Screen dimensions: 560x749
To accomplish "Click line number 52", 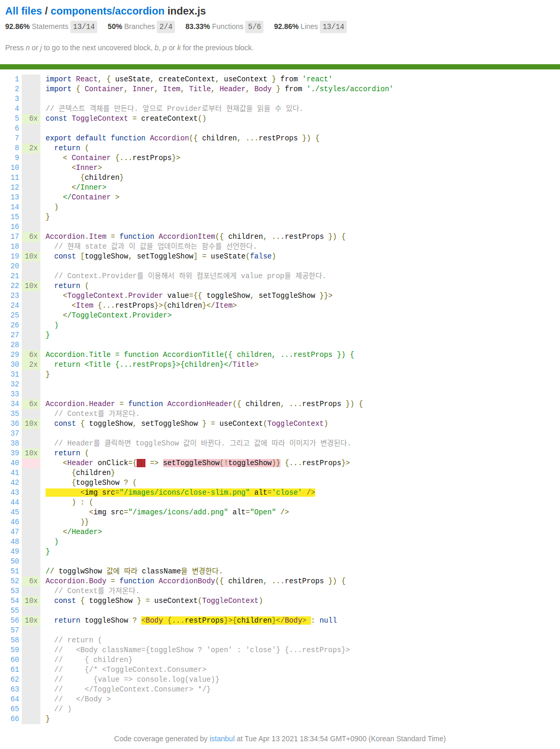I will 15,581.
